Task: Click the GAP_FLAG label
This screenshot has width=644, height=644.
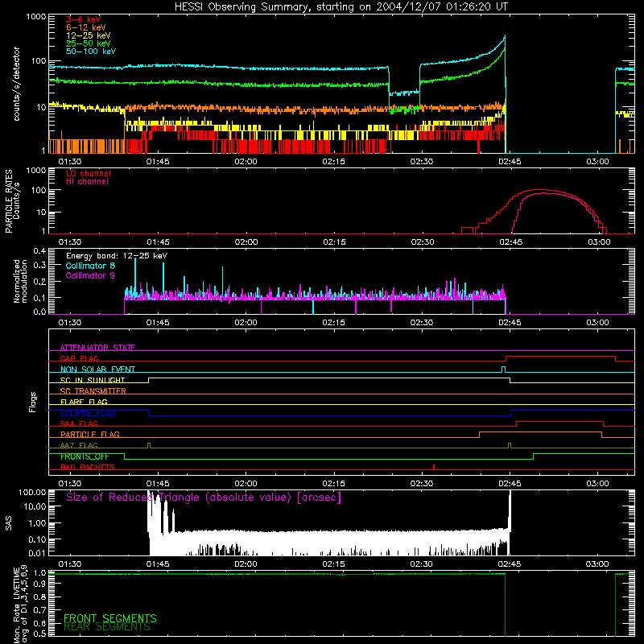Action: [79, 358]
